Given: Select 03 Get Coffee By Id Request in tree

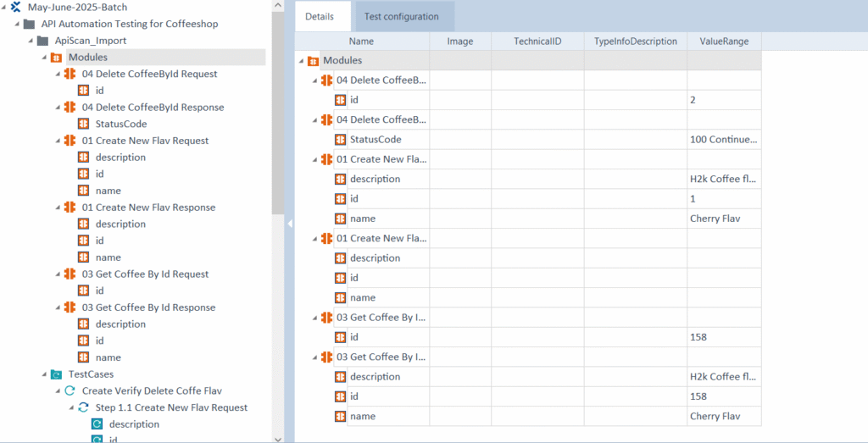Looking at the screenshot, I should point(145,274).
